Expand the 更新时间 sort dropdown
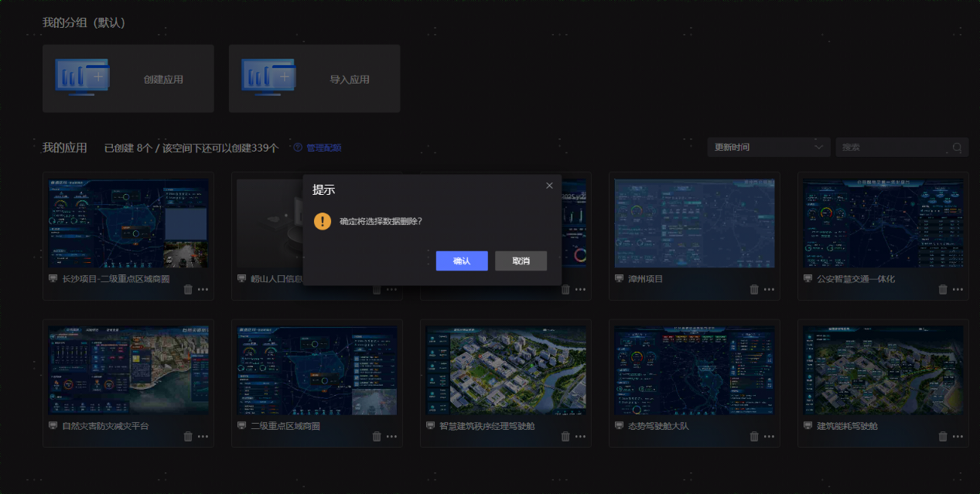Image resolution: width=980 pixels, height=494 pixels. [x=768, y=148]
